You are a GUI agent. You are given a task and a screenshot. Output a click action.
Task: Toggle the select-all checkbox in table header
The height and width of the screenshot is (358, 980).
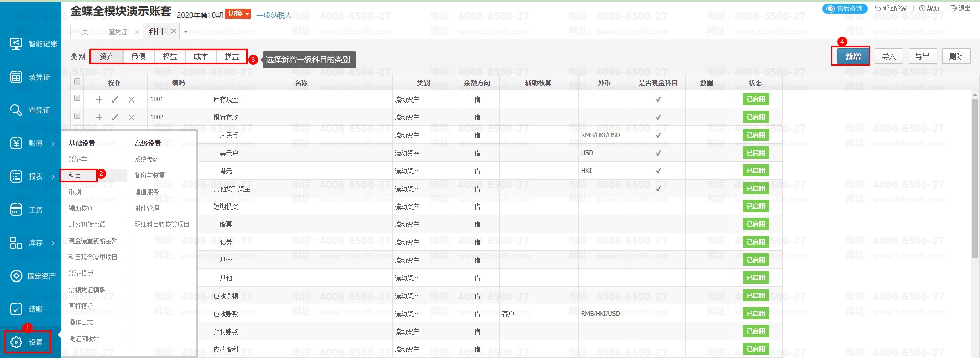(x=77, y=81)
